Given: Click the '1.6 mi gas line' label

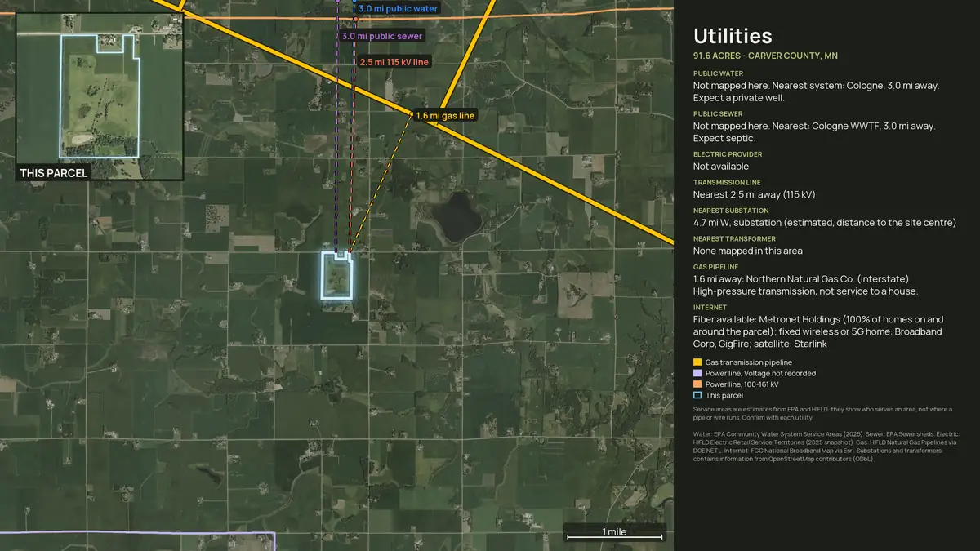Looking at the screenshot, I should (x=445, y=116).
